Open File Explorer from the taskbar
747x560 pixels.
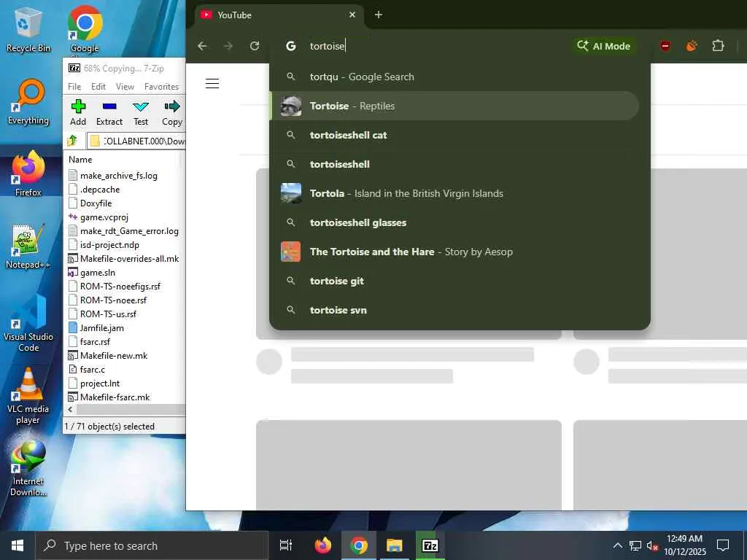tap(394, 545)
